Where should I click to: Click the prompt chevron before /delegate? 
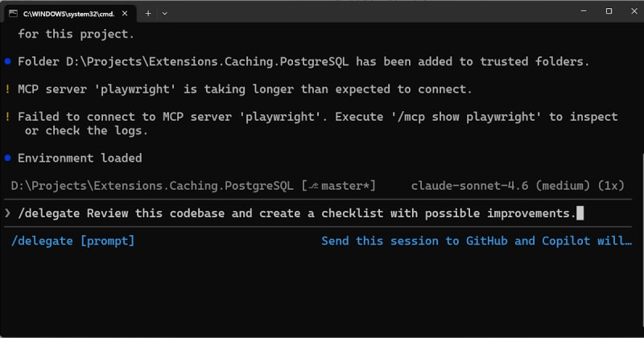pos(7,213)
